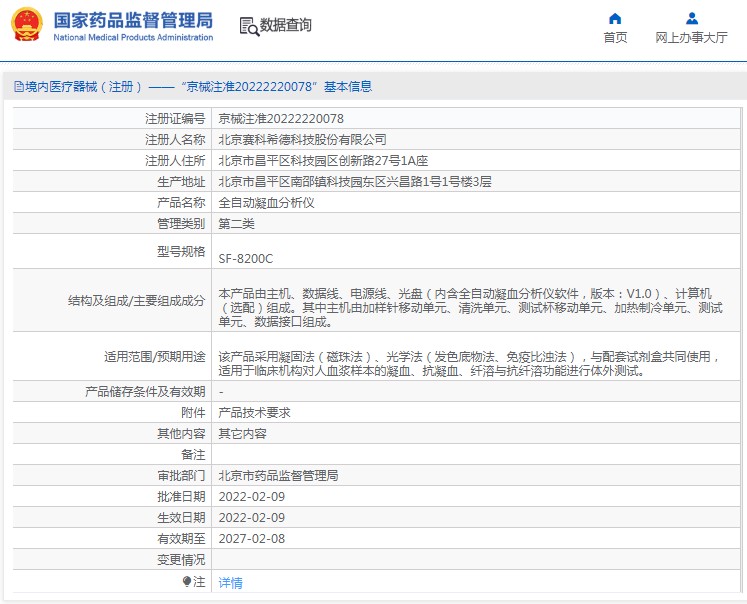Screen dimensions: 747x604
Task: Click the 注册证编号 row label
Action: (175, 119)
